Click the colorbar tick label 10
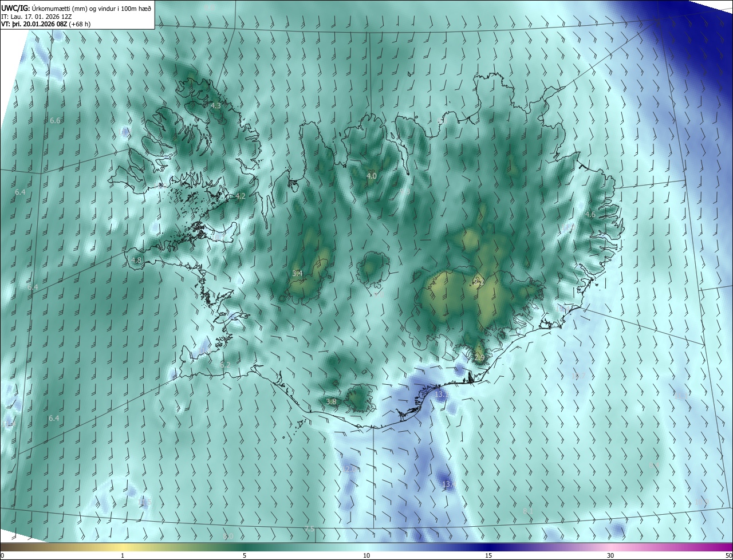The height and width of the screenshot is (560, 733). pyautogui.click(x=366, y=555)
